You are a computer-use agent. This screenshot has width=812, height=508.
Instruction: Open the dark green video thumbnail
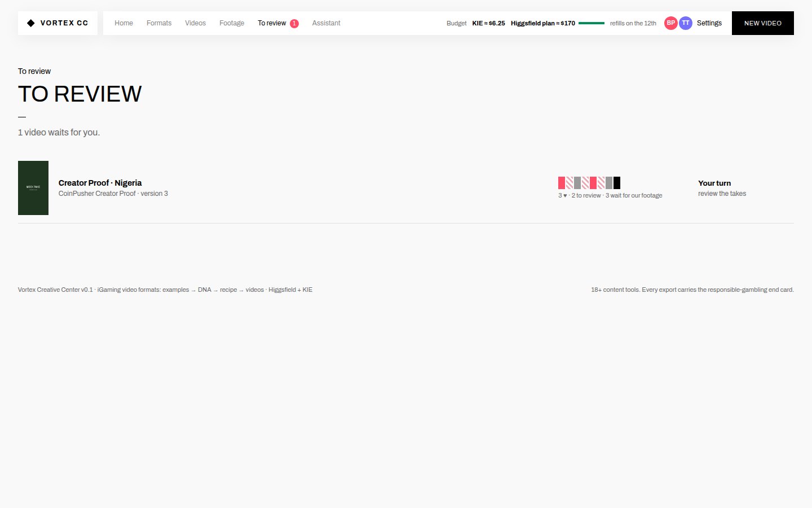click(33, 188)
